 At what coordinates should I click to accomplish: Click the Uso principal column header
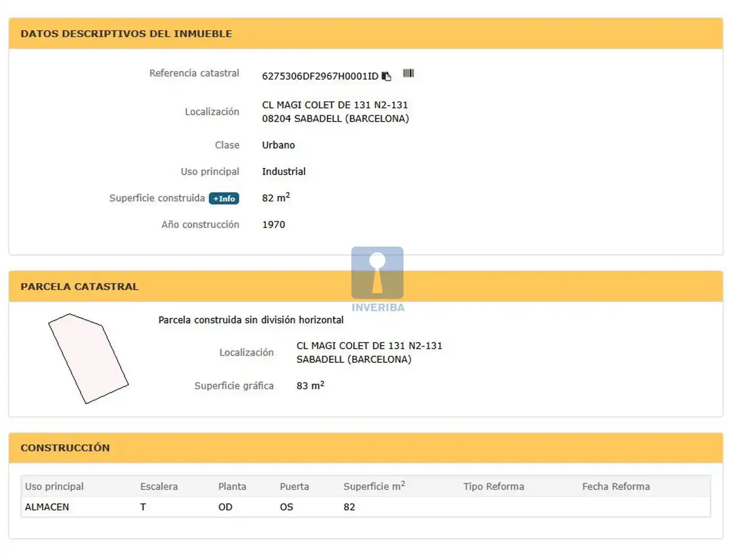(x=54, y=487)
